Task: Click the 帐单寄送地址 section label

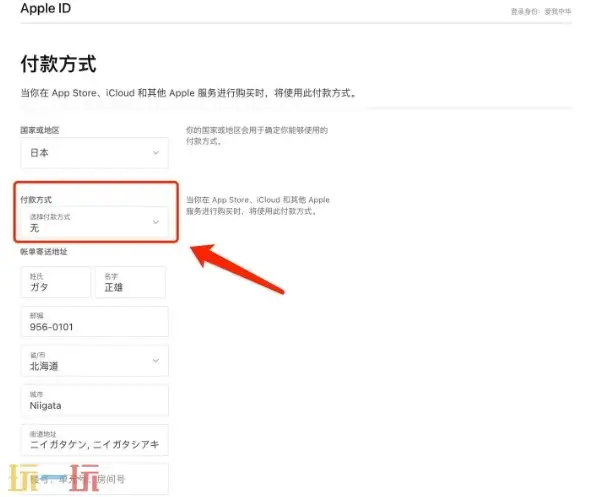Action: [x=44, y=252]
